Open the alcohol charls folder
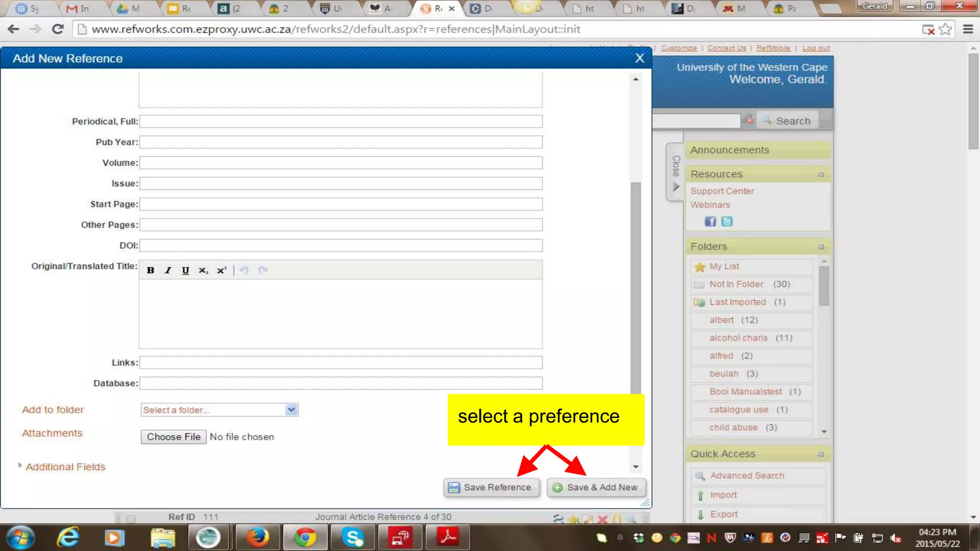 click(x=738, y=338)
